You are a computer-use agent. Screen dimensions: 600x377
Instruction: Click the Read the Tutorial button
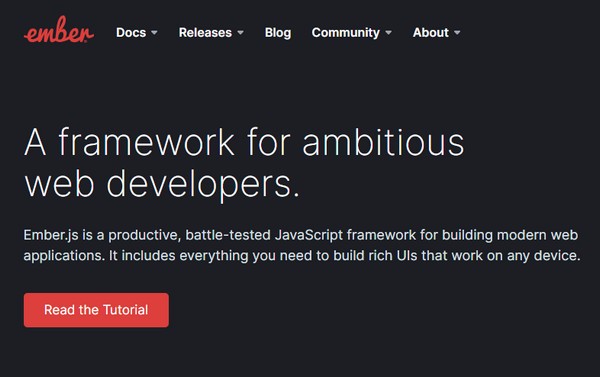[96, 310]
